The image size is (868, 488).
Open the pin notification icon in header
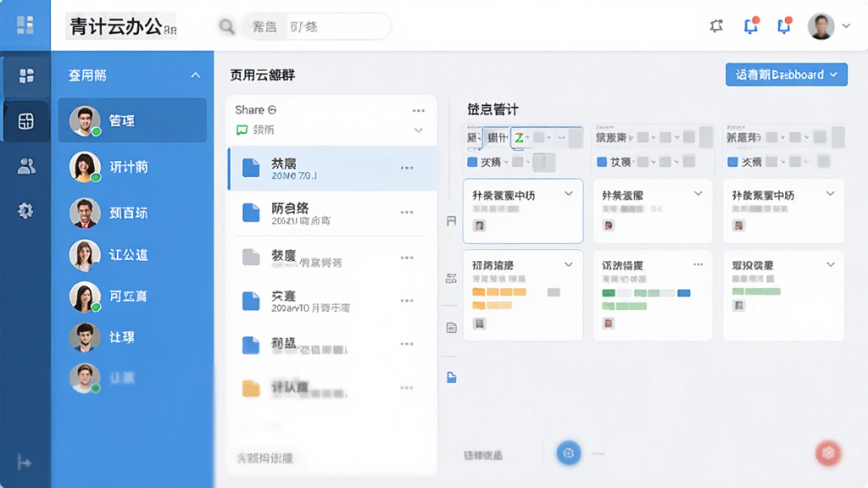[716, 25]
